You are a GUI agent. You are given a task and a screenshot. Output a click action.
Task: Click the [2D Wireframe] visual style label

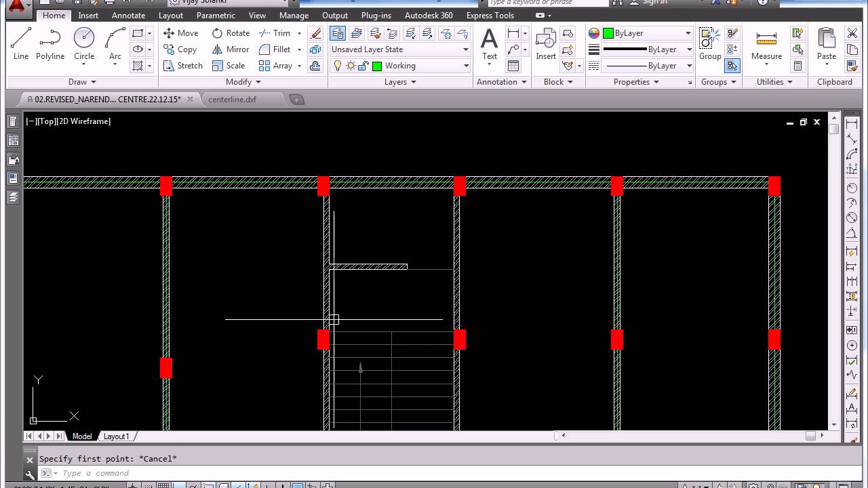point(83,121)
